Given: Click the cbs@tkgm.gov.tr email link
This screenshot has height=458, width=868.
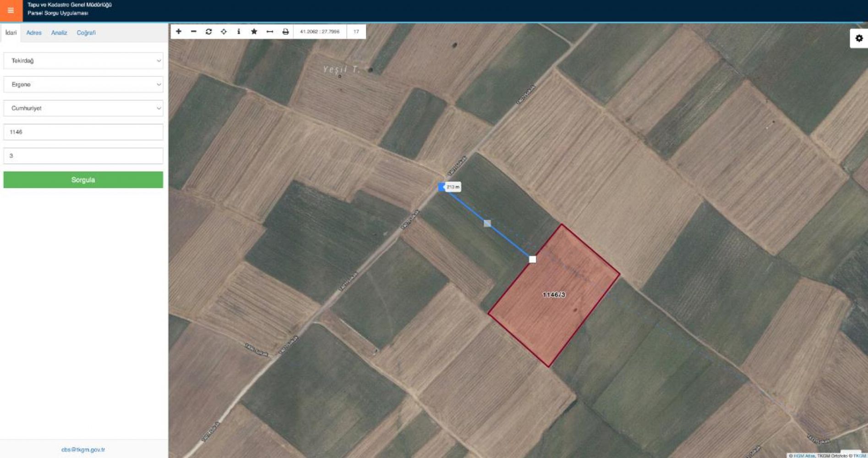Looking at the screenshot, I should pyautogui.click(x=83, y=450).
